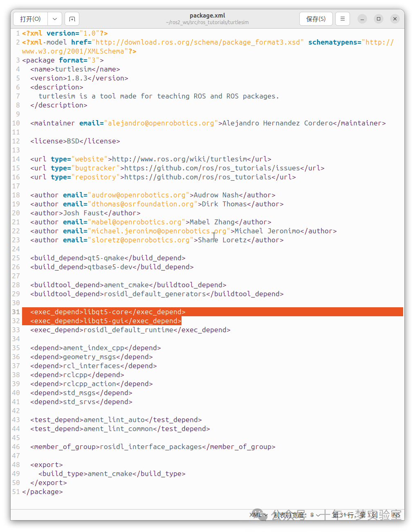Save the file with 保存(S)
This screenshot has height=532, width=415.
coord(316,19)
